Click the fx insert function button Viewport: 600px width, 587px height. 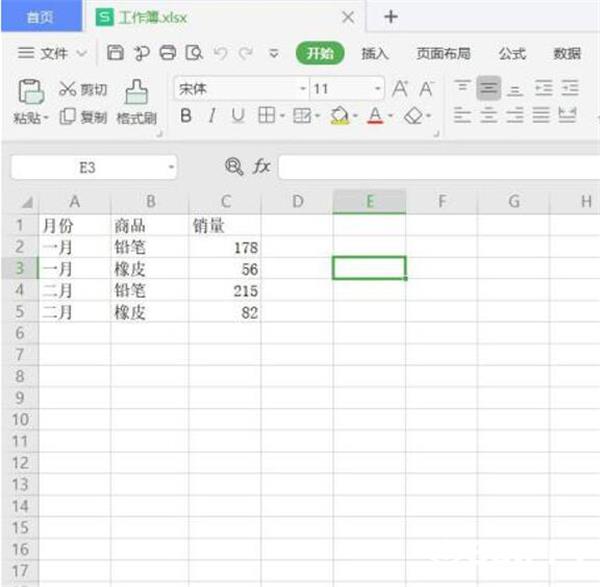(x=262, y=166)
